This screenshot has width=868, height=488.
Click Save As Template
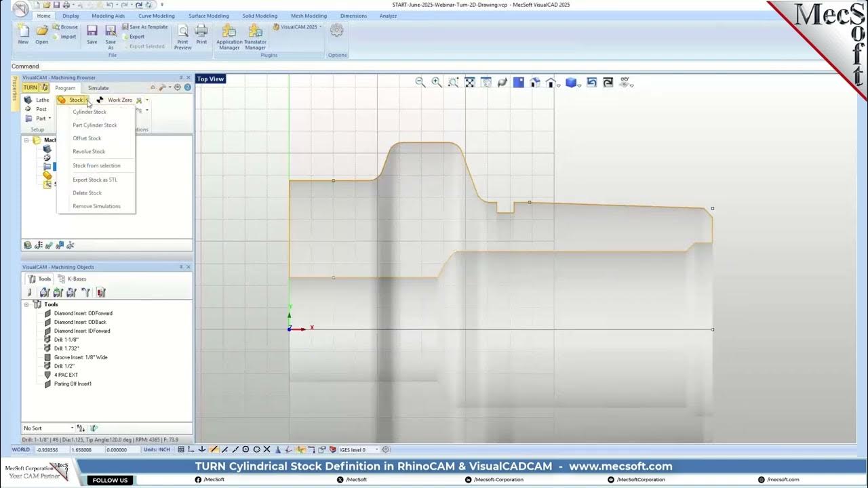pyautogui.click(x=145, y=27)
